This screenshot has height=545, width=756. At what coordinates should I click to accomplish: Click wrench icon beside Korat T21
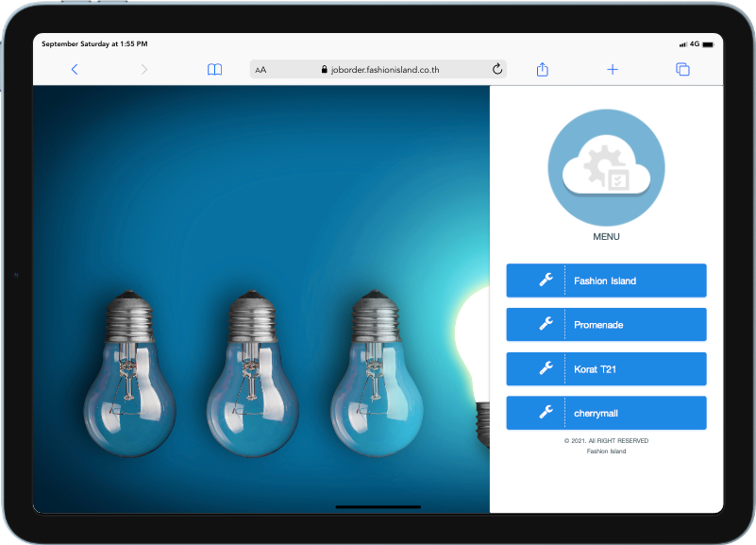pos(546,368)
